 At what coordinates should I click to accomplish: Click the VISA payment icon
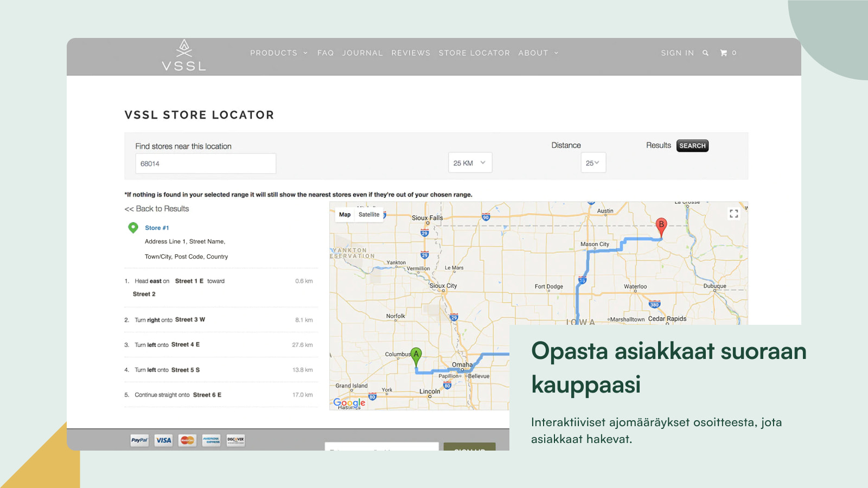tap(163, 440)
